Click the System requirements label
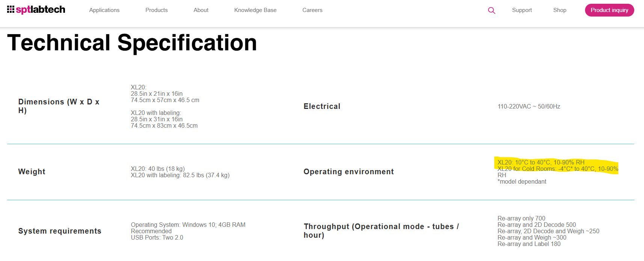 pyautogui.click(x=60, y=231)
